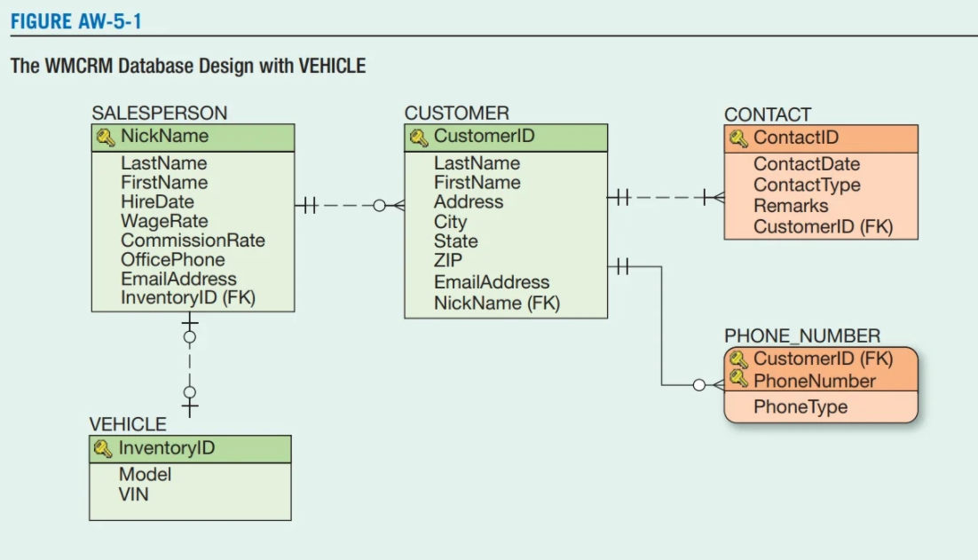
Task: Click the 'PhoneNumber' key attribute text
Action: pyautogui.click(x=815, y=381)
